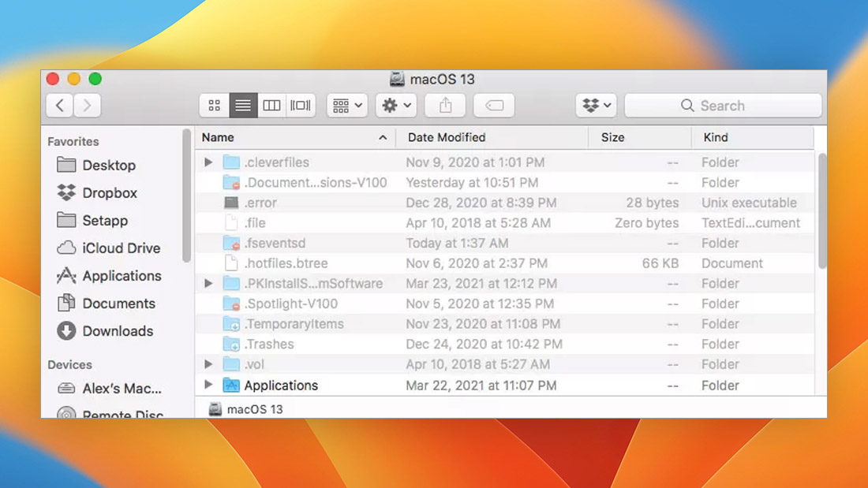Viewport: 868px width, 488px height.
Task: Switch to gallery view
Action: coord(301,105)
